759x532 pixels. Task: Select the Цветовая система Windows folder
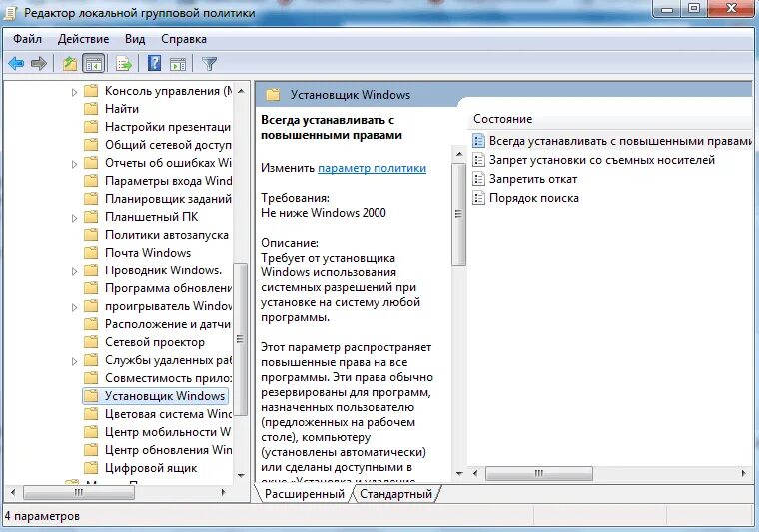(168, 414)
